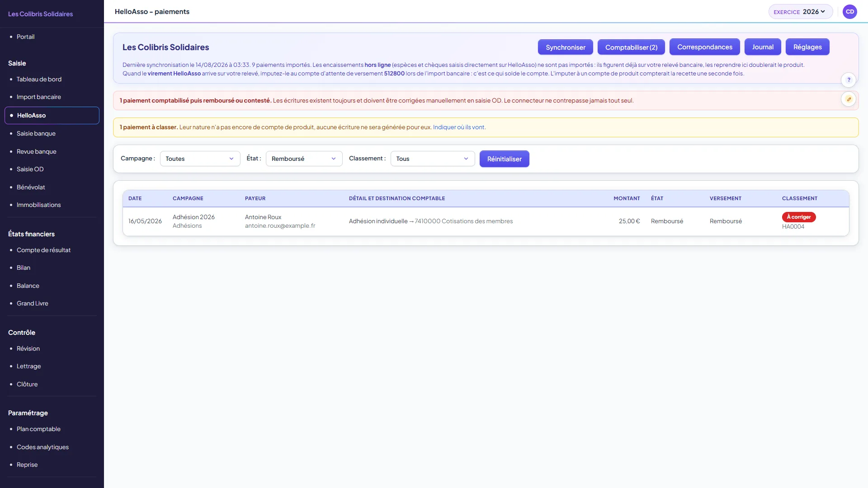
Task: Click the amount 25,00 €
Action: (x=629, y=221)
